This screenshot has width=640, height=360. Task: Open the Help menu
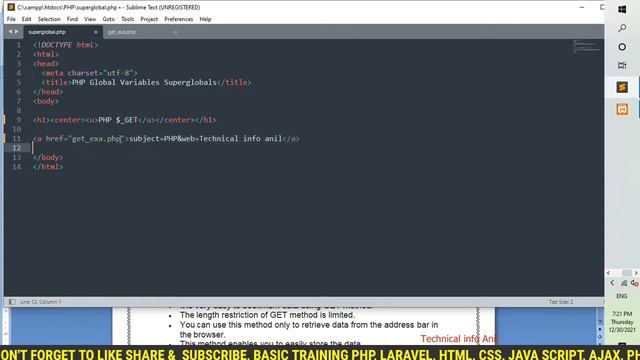[205, 19]
